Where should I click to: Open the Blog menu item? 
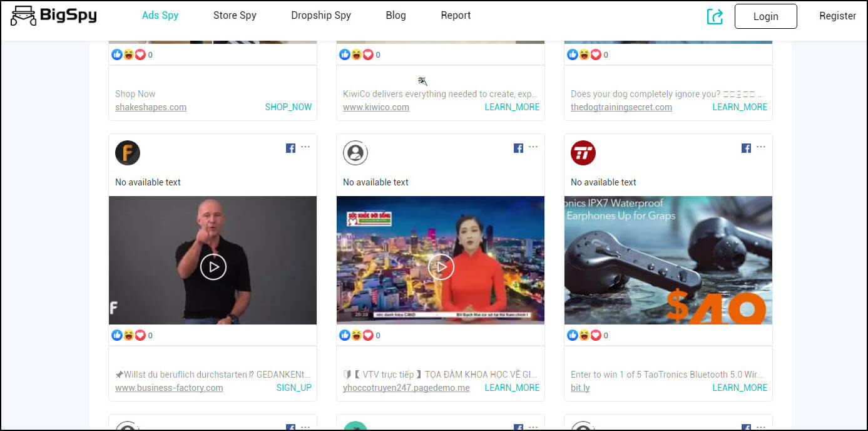(x=396, y=15)
